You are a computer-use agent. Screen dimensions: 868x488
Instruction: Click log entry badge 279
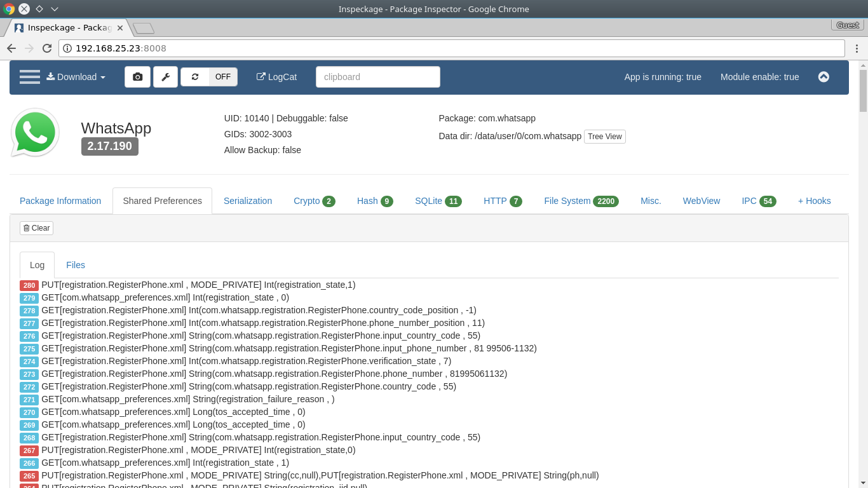point(29,298)
